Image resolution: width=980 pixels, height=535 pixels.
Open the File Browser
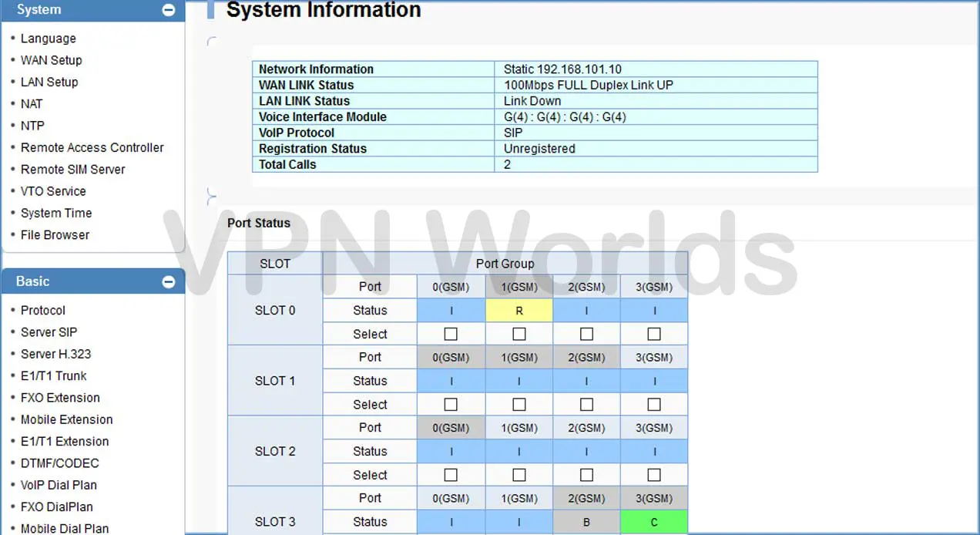coord(54,234)
